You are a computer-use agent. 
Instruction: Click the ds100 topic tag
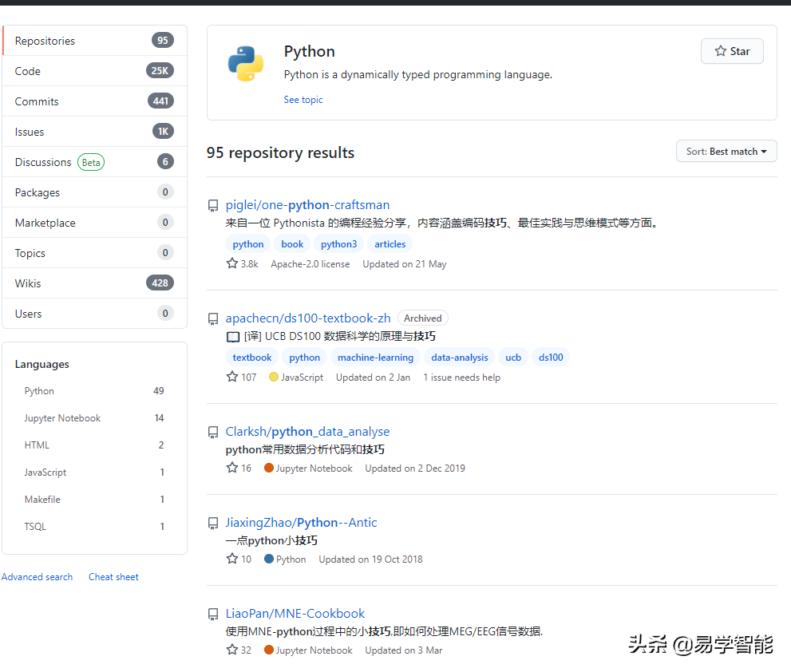pos(551,358)
